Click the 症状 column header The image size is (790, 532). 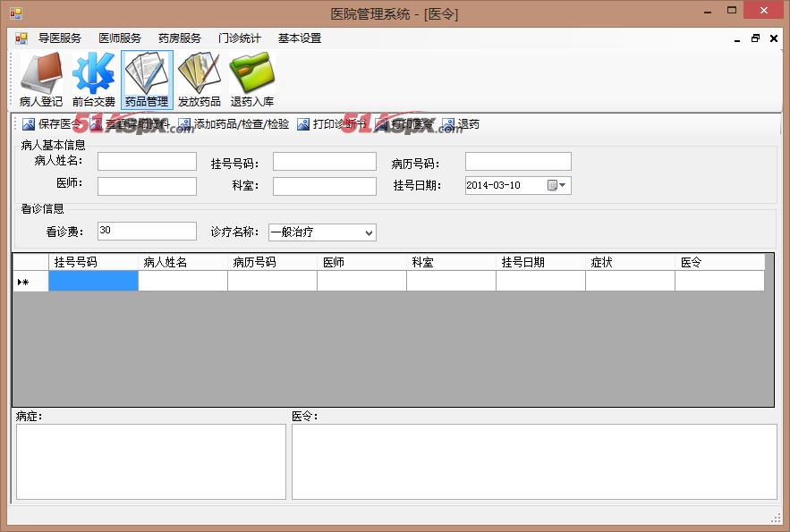[x=630, y=262]
